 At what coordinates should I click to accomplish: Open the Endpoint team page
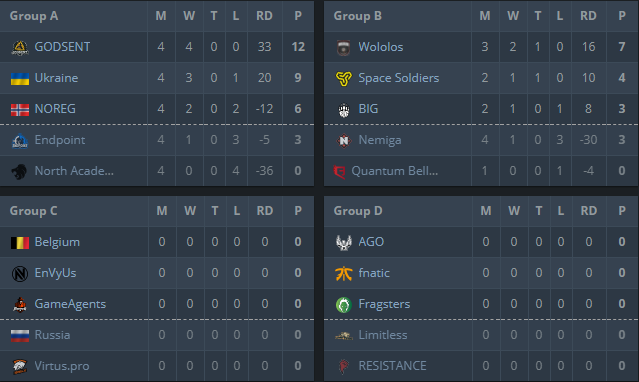pyautogui.click(x=60, y=140)
